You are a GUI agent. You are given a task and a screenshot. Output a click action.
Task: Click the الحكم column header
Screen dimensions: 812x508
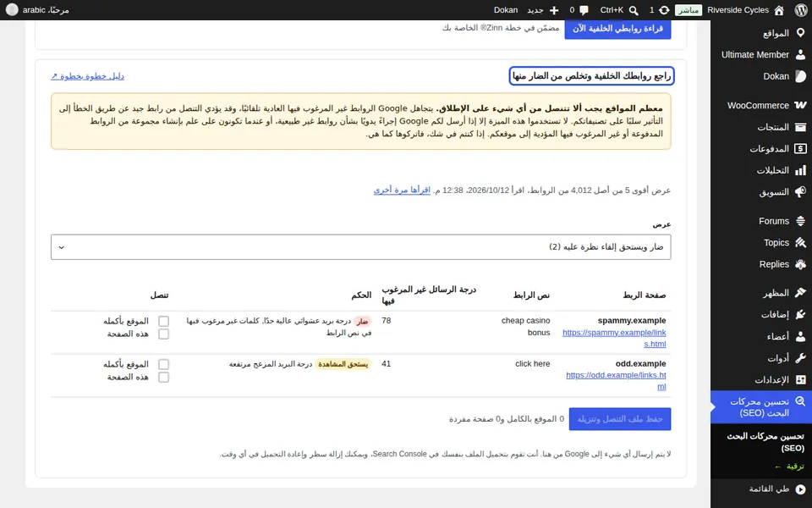coord(361,295)
